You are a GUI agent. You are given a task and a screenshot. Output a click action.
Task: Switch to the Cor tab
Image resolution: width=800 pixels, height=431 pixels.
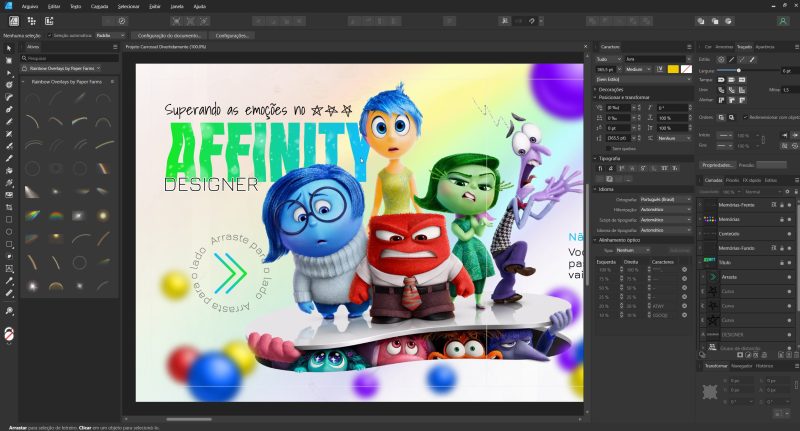tap(708, 47)
